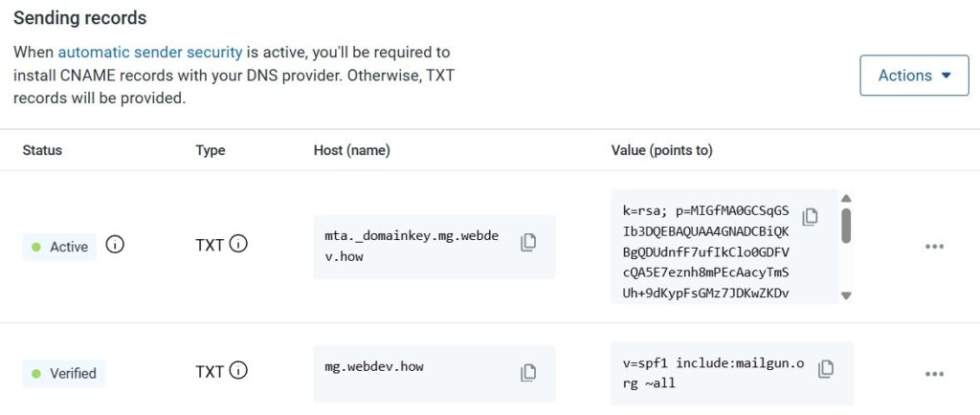Image resolution: width=980 pixels, height=415 pixels.
Task: Copy the k=rsa DKIM record value
Action: [810, 216]
